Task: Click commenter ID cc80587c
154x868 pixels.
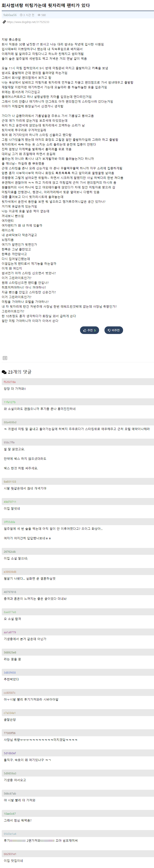Action: (10, 693)
